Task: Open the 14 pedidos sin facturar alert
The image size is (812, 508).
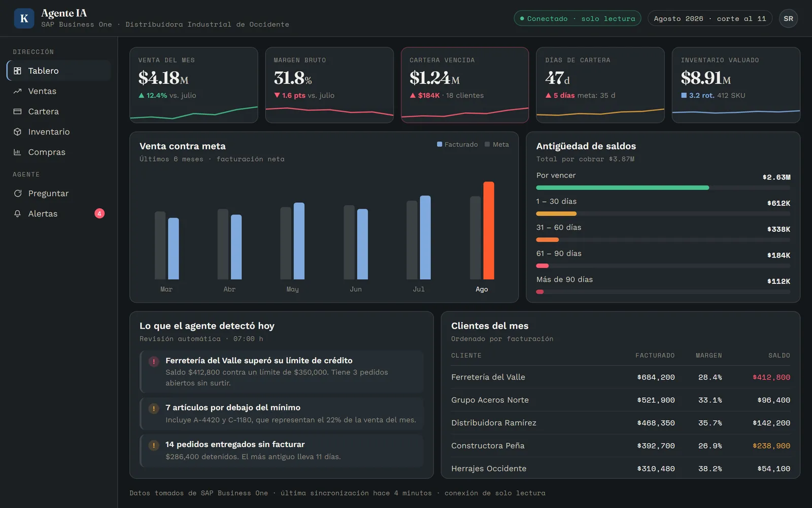Action: 282,450
